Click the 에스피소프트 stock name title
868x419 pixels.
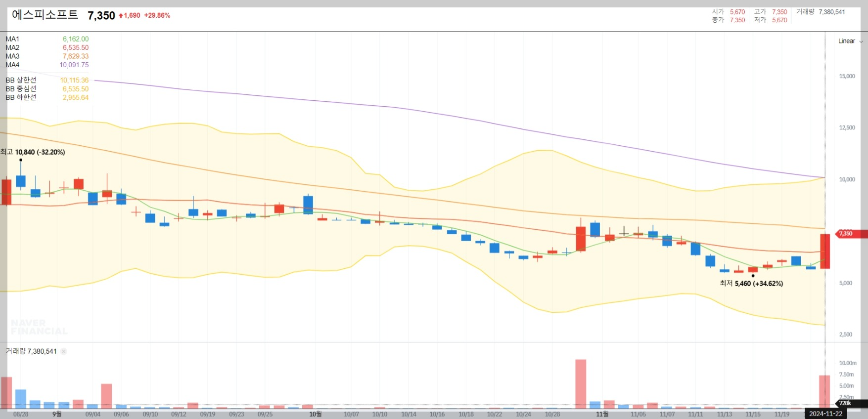(x=45, y=15)
